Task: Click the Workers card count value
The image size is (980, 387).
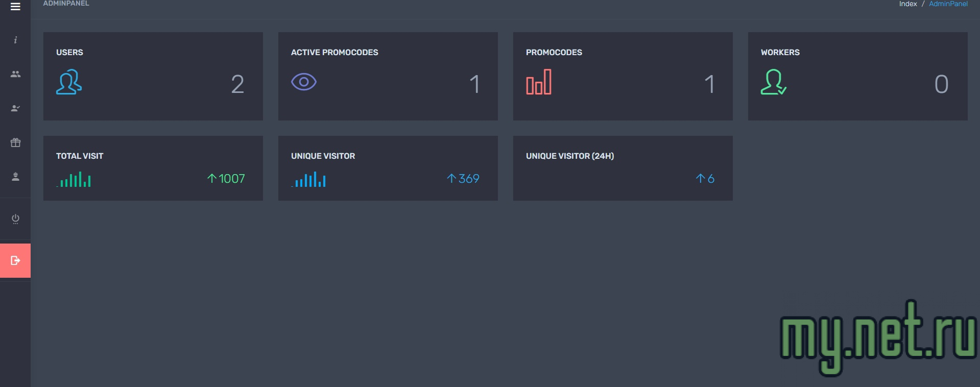Action: [941, 84]
